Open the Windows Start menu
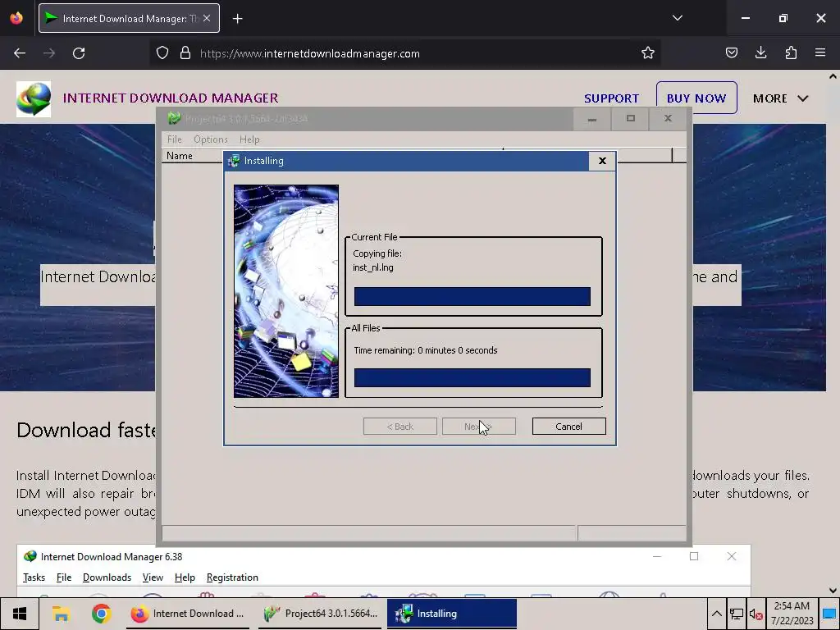Screen dimensions: 840x630 tap(20, 614)
